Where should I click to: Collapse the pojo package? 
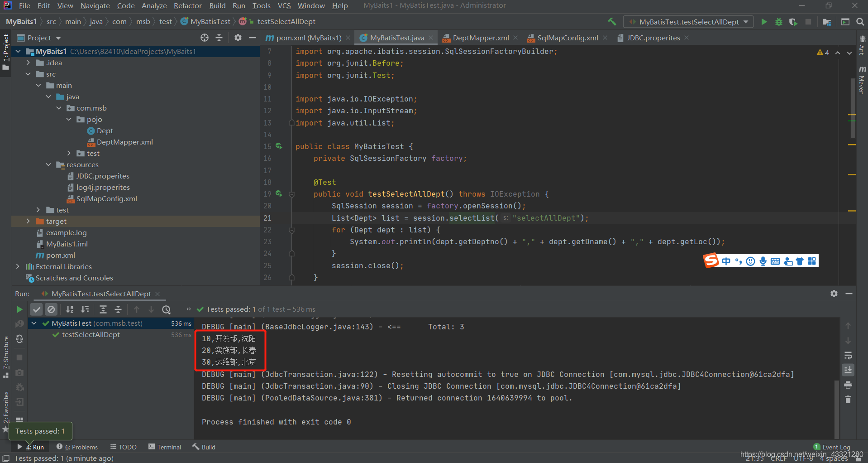(x=69, y=119)
